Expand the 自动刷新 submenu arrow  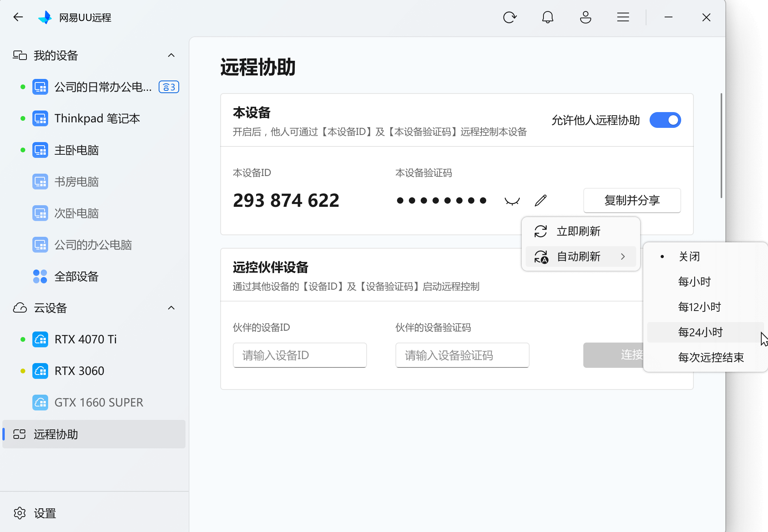[x=623, y=257]
